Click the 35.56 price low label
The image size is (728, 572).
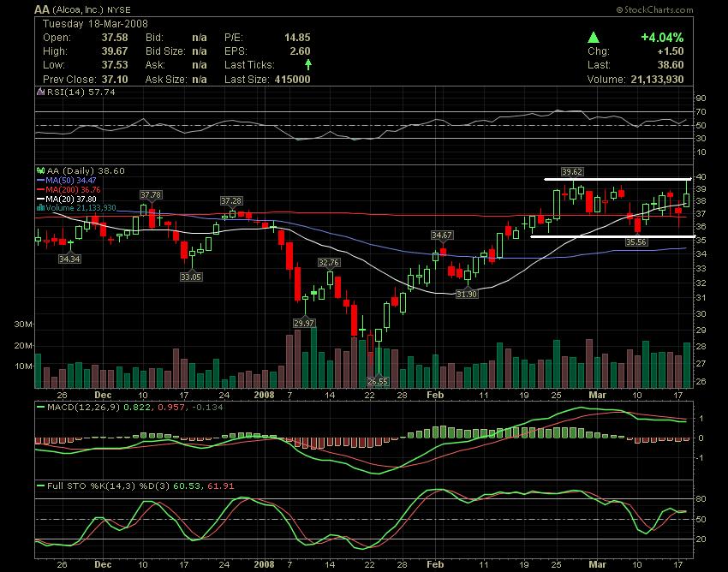[x=636, y=242]
